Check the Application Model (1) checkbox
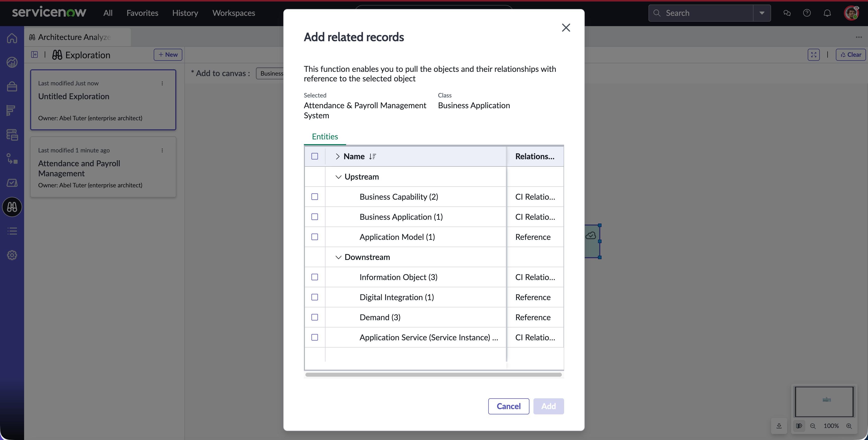The width and height of the screenshot is (868, 440). 315,237
